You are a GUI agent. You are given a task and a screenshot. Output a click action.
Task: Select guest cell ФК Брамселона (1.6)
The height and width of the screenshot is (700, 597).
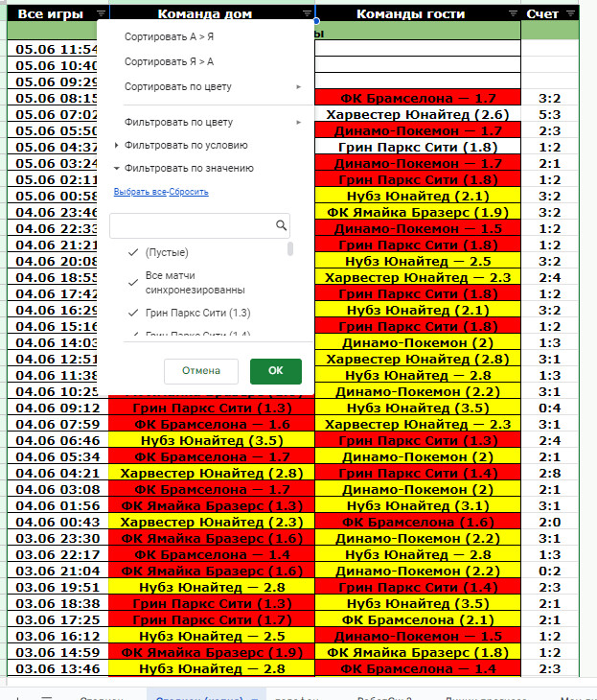coord(418,522)
